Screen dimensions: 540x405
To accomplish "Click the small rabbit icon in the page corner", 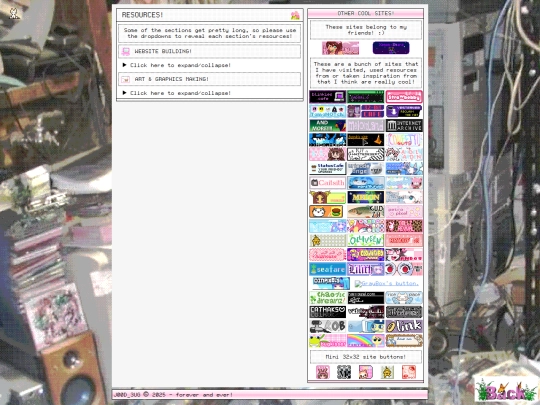I will tap(13, 13).
